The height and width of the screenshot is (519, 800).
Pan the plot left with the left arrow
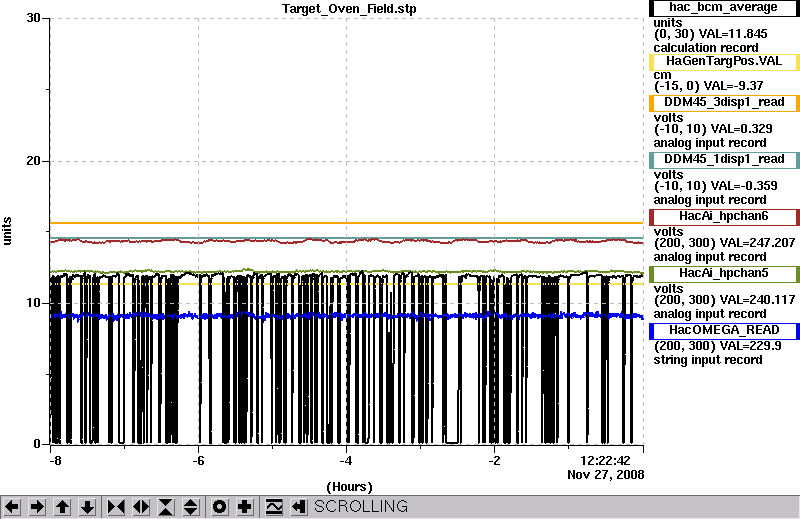pos(12,507)
